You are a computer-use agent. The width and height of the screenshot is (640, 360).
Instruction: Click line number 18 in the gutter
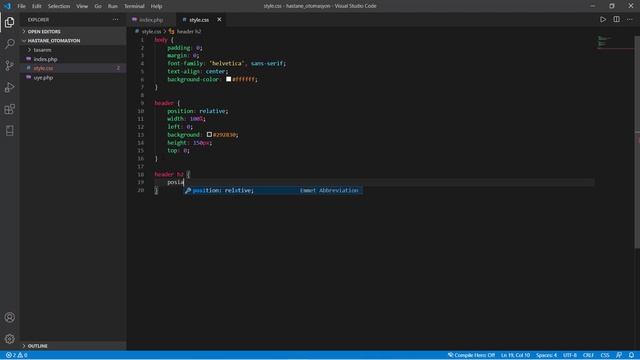tap(141, 174)
